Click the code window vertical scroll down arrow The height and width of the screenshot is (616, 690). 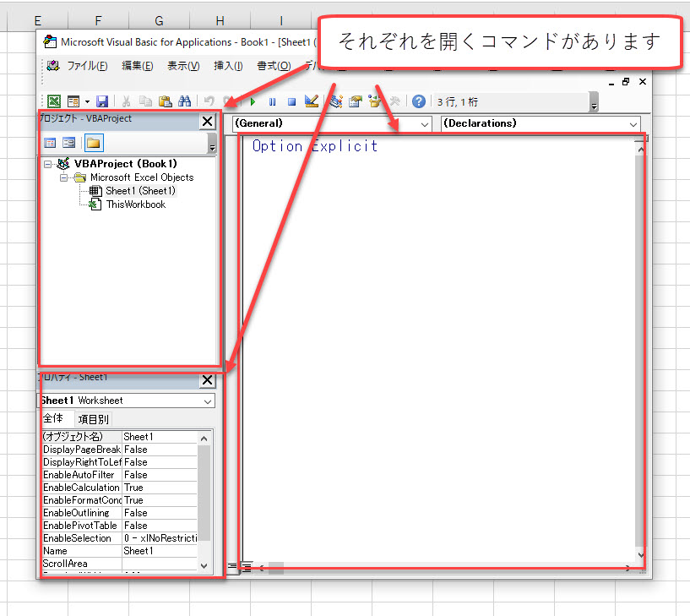[x=641, y=555]
